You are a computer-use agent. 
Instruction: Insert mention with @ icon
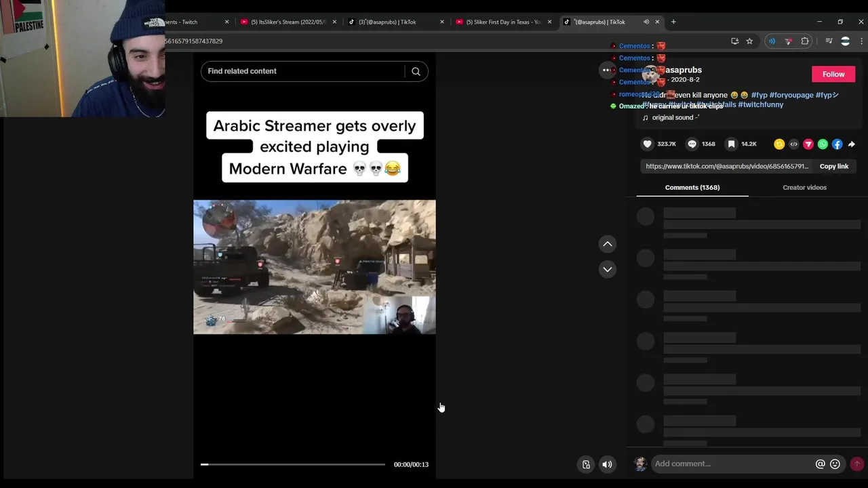point(820,464)
